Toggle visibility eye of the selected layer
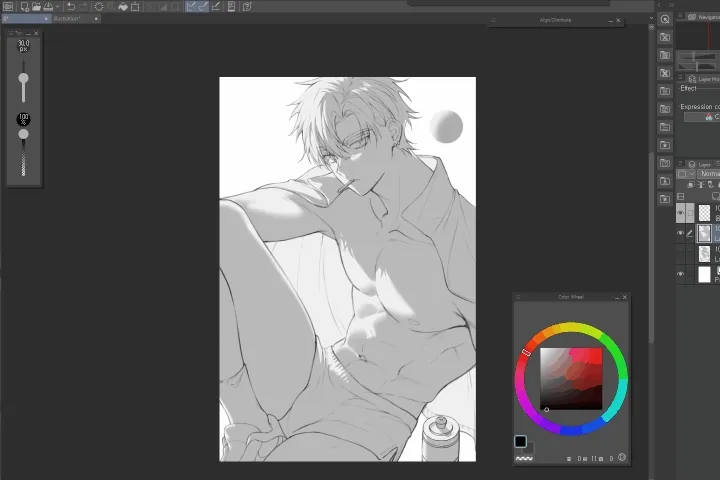This screenshot has width=720, height=480. pyautogui.click(x=681, y=233)
